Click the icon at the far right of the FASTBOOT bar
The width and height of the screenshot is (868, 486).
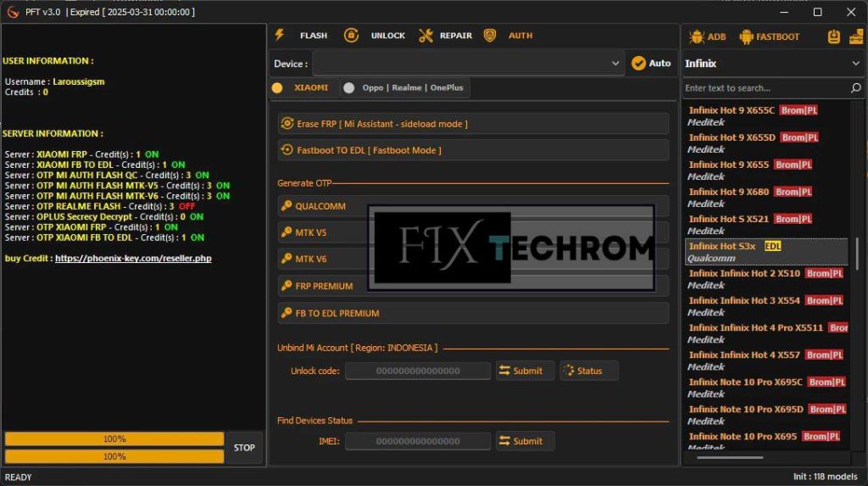coord(856,36)
